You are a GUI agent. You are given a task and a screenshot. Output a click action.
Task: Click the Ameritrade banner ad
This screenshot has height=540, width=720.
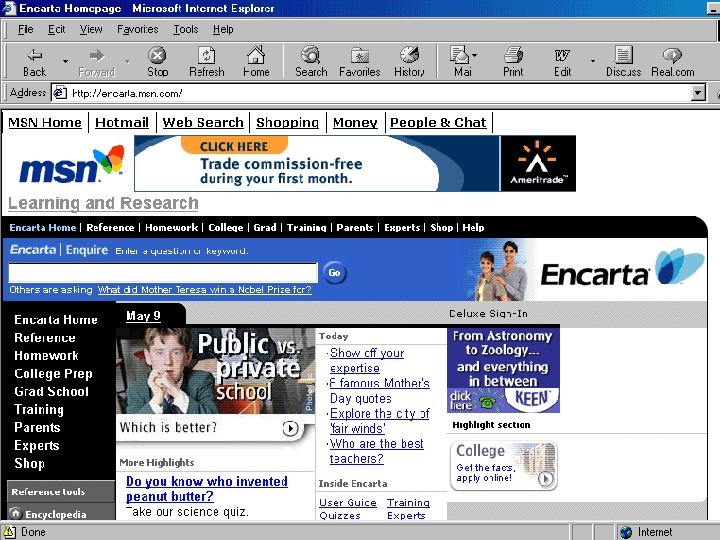(355, 163)
